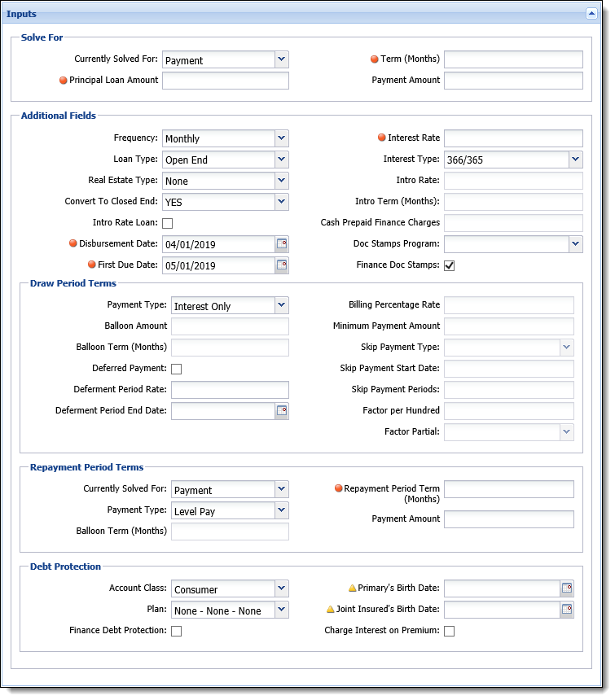
Task: Open Account Class dropdown
Action: point(281,588)
